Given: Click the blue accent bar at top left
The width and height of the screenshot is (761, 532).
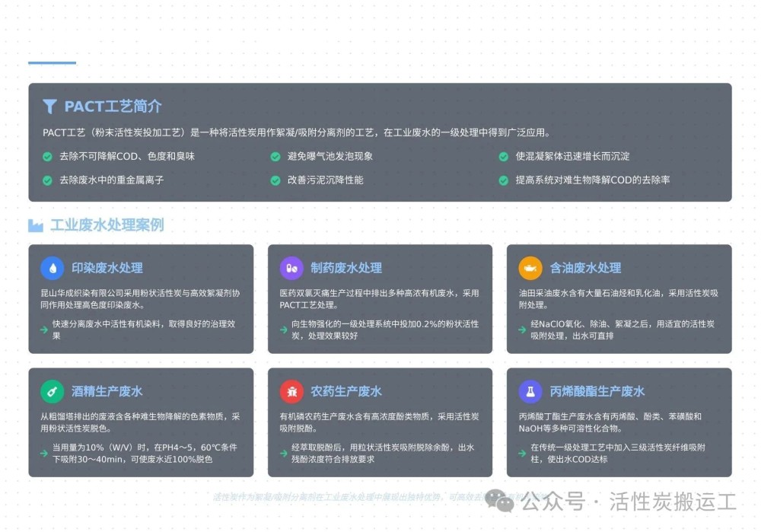Looking at the screenshot, I should [x=52, y=62].
